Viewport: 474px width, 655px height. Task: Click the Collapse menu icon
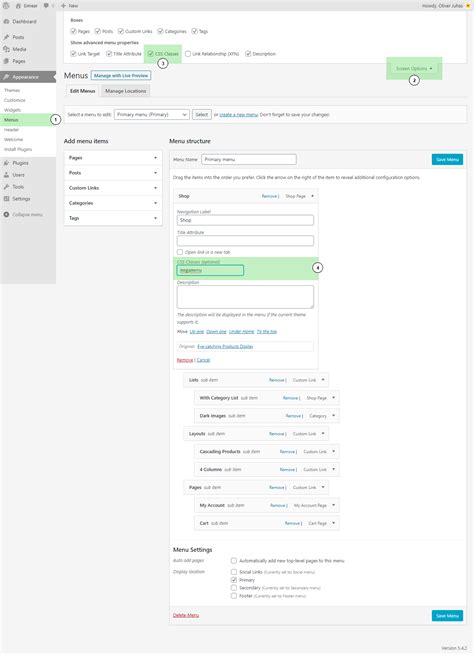tap(6, 214)
